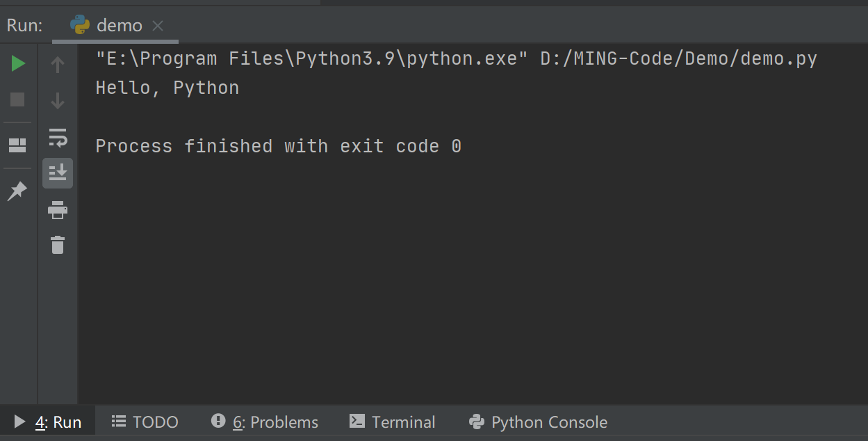This screenshot has height=441, width=868.
Task: Close the demo run tab
Action: [x=158, y=26]
